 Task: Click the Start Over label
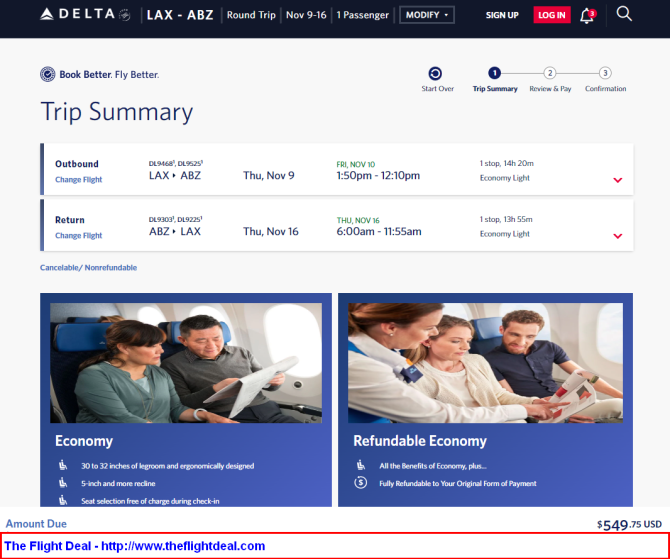[x=438, y=89]
